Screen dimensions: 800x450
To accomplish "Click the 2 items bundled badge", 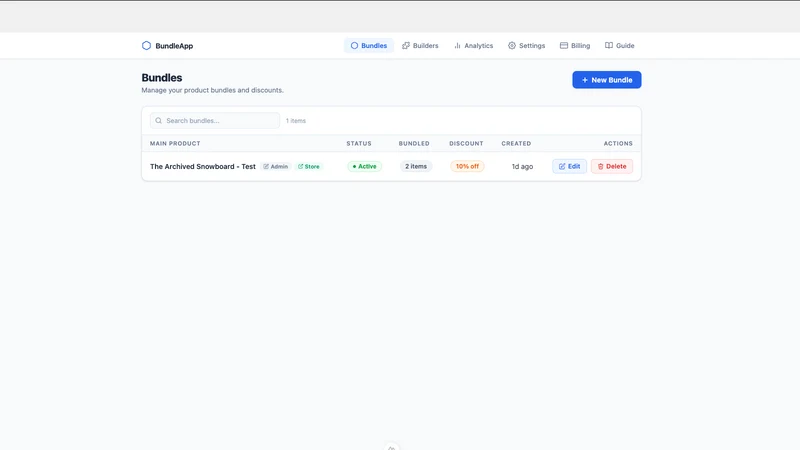I will pyautogui.click(x=416, y=166).
